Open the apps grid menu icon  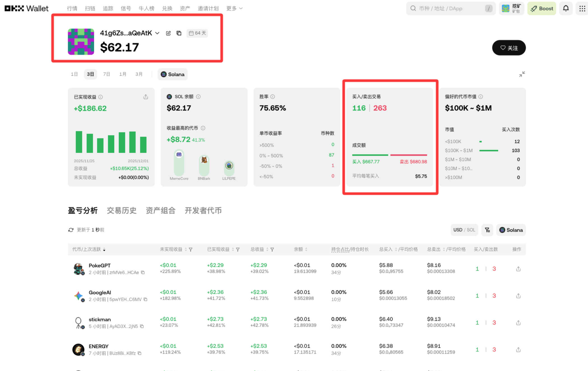point(582,8)
